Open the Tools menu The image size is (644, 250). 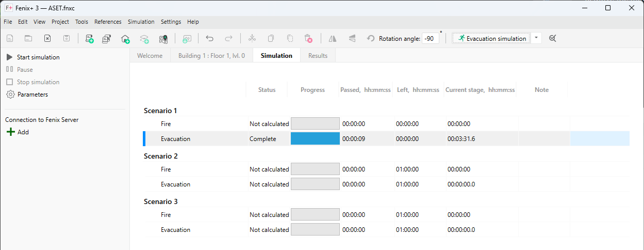point(81,22)
